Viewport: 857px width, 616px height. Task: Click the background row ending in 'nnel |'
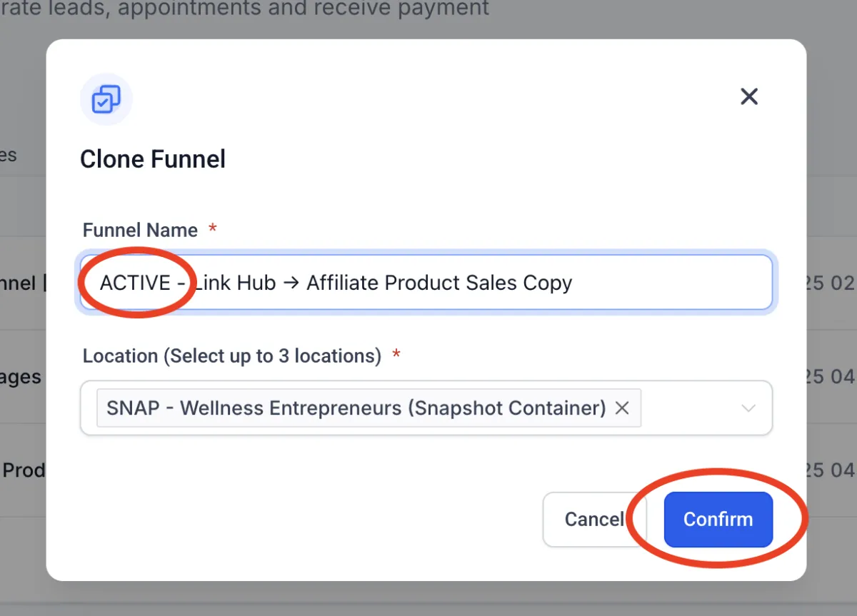point(23,283)
